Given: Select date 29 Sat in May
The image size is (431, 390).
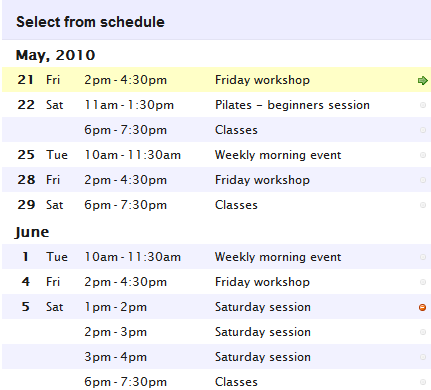Looking at the screenshot, I should [x=40, y=205].
